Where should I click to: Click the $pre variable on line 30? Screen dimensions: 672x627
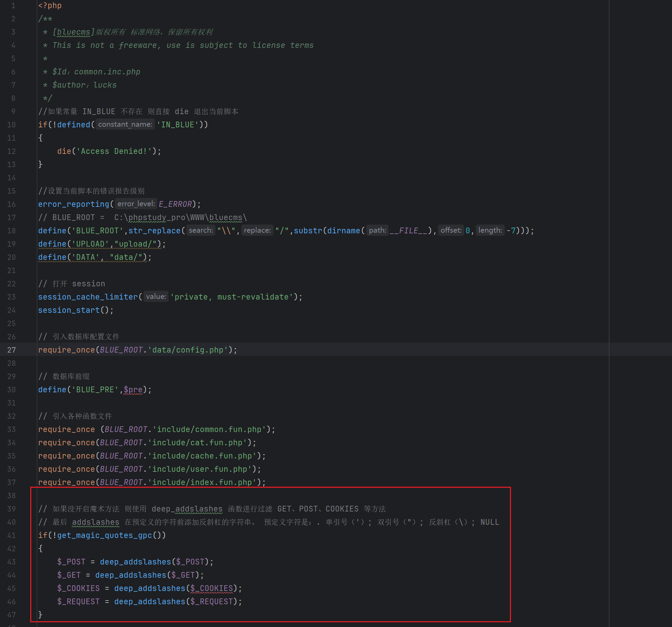[x=133, y=390]
